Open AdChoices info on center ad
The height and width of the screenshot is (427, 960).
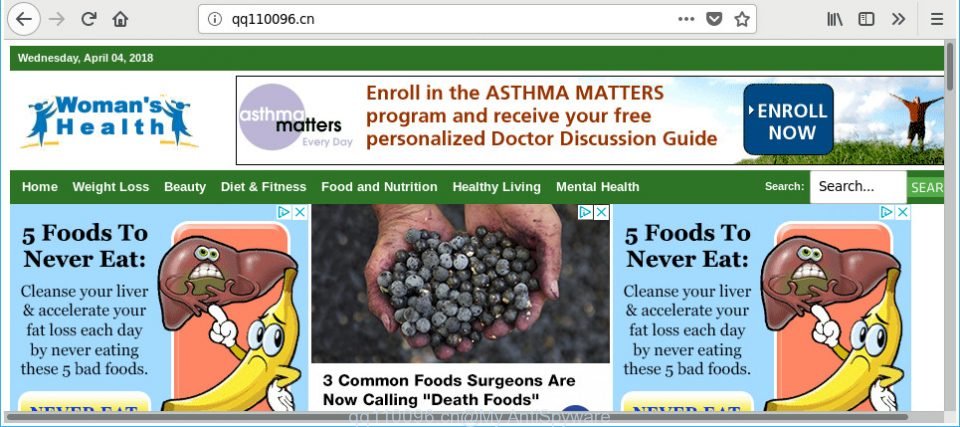coord(586,212)
